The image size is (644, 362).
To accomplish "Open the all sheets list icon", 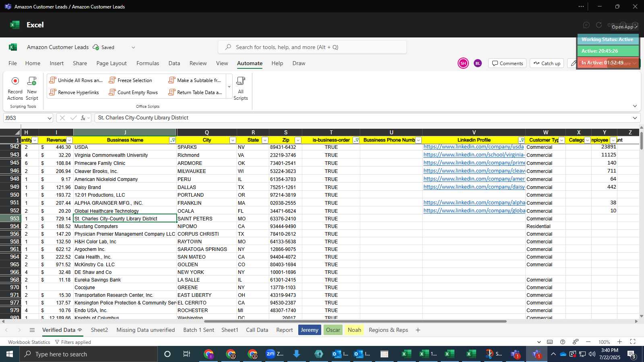I will tap(32, 330).
